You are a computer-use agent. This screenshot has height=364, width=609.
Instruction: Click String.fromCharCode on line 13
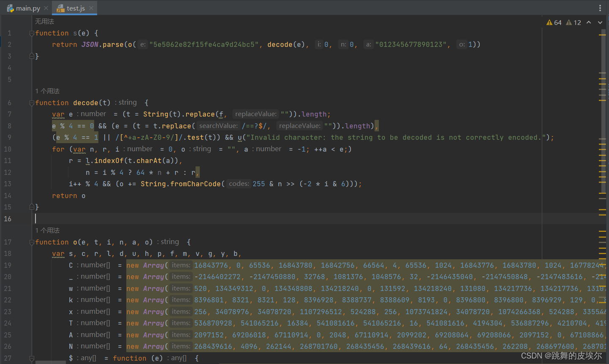click(x=180, y=184)
